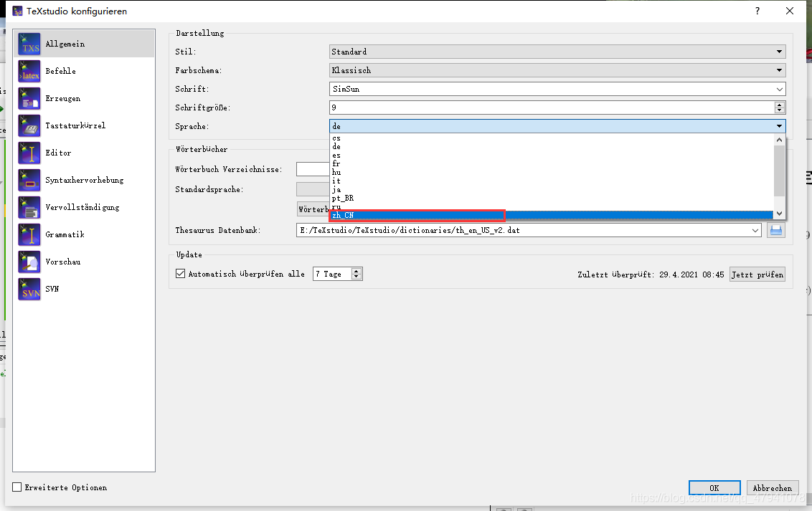Open the Tastaturkürzel settings page
The width and height of the screenshot is (812, 511).
click(85, 125)
